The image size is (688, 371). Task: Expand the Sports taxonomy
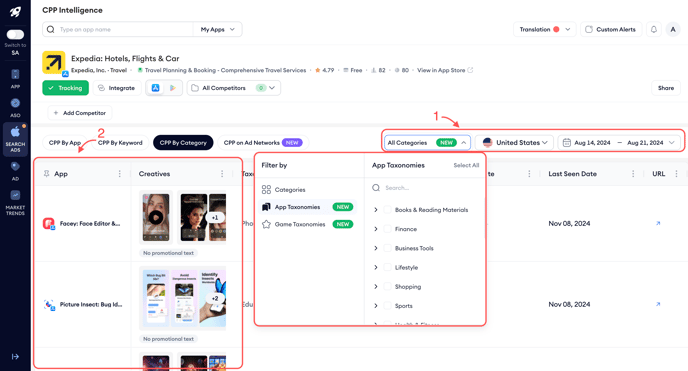pyautogui.click(x=376, y=306)
